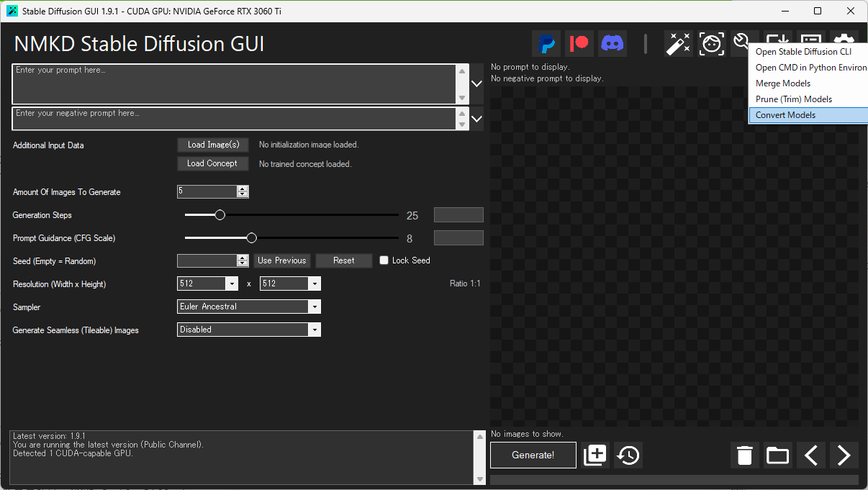
Task: Click the seed Reset button
Action: point(344,260)
